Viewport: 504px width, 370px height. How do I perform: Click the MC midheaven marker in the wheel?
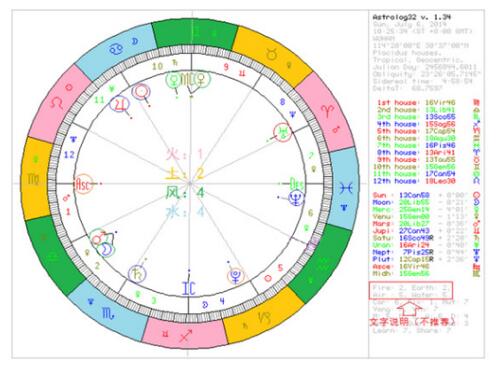pyautogui.click(x=187, y=79)
